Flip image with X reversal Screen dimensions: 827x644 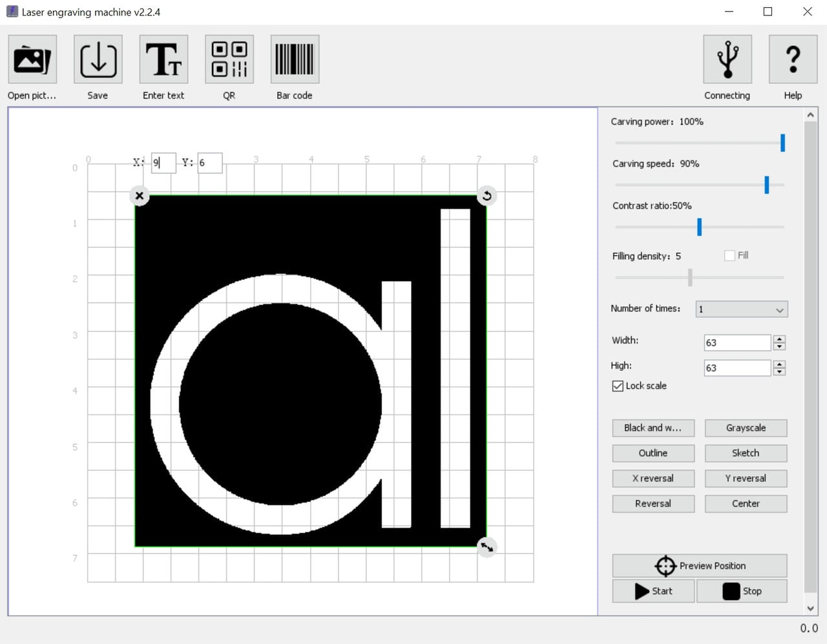pos(653,478)
